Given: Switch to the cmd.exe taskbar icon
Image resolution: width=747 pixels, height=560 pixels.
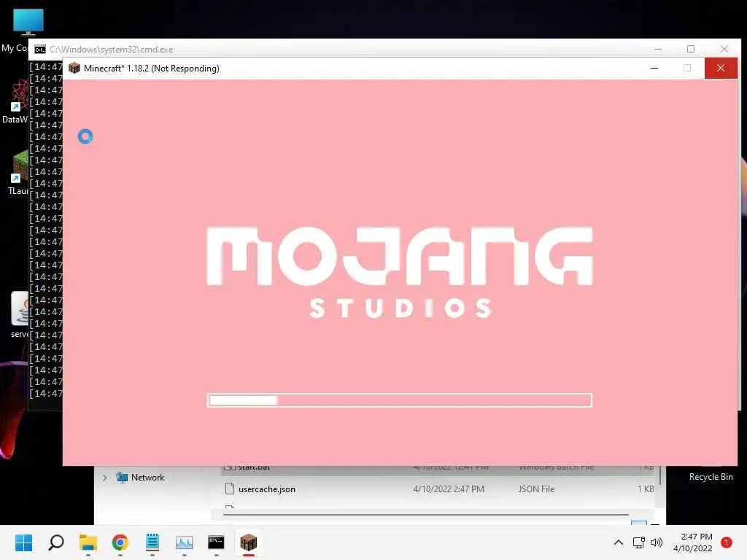Looking at the screenshot, I should point(216,542).
